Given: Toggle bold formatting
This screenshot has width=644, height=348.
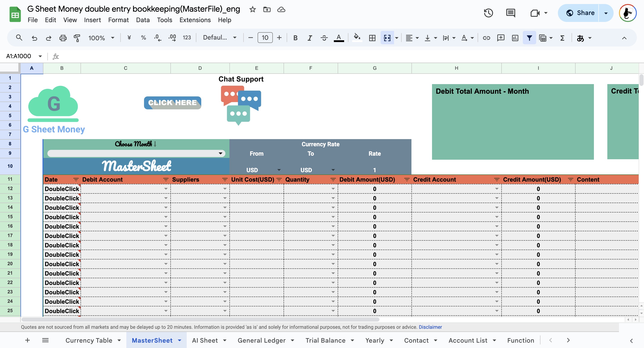Looking at the screenshot, I should 295,38.
